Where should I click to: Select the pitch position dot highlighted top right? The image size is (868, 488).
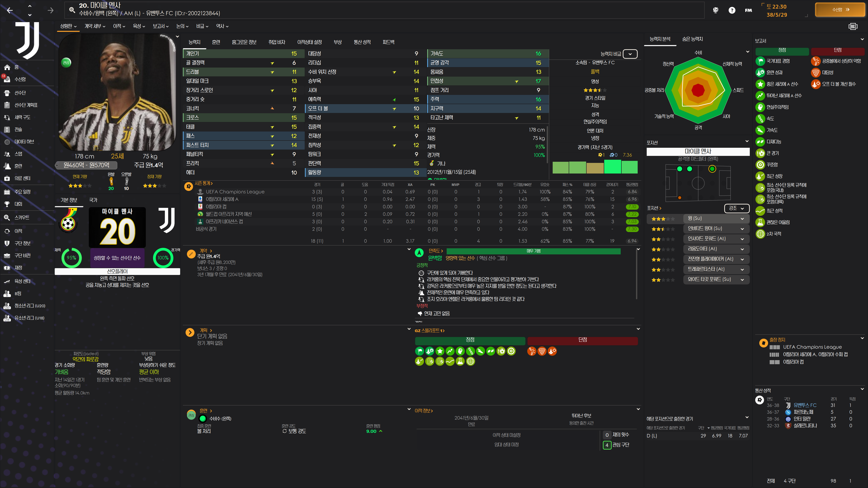(x=712, y=169)
